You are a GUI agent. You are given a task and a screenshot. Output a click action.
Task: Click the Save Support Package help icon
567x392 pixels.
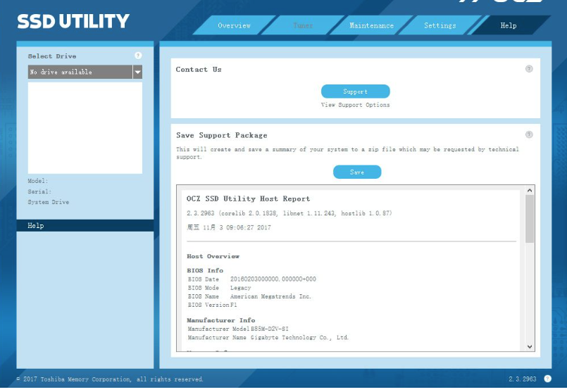pyautogui.click(x=529, y=134)
